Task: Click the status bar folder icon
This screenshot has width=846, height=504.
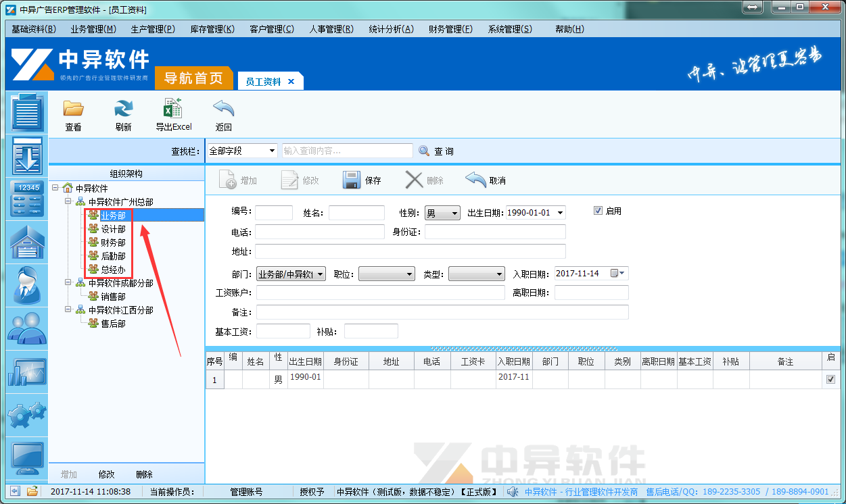Action: (32, 491)
